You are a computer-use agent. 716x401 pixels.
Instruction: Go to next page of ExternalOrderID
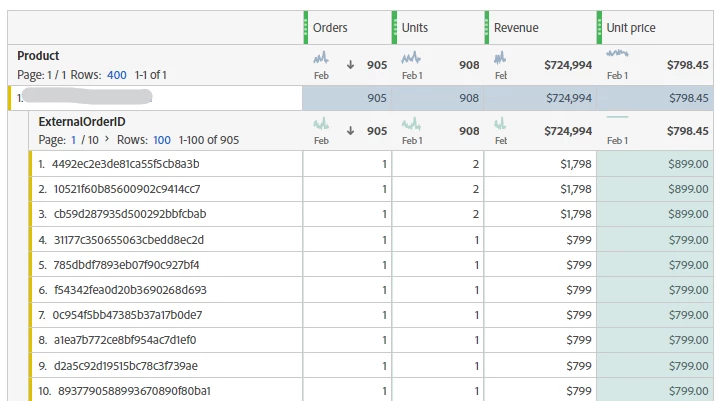pos(107,138)
